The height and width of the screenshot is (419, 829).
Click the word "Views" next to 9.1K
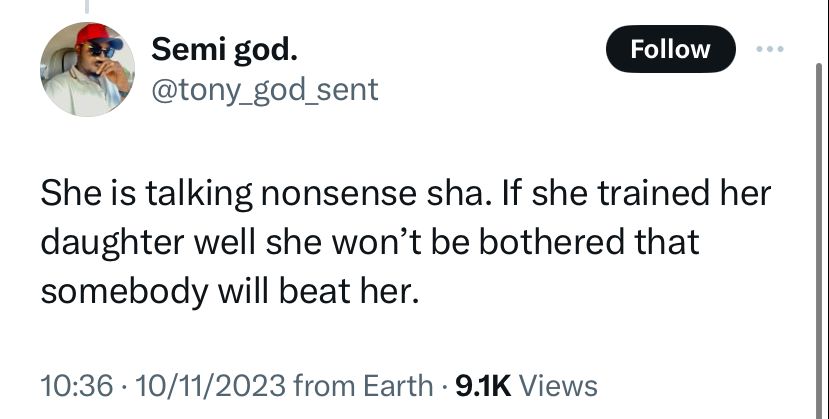[559, 385]
